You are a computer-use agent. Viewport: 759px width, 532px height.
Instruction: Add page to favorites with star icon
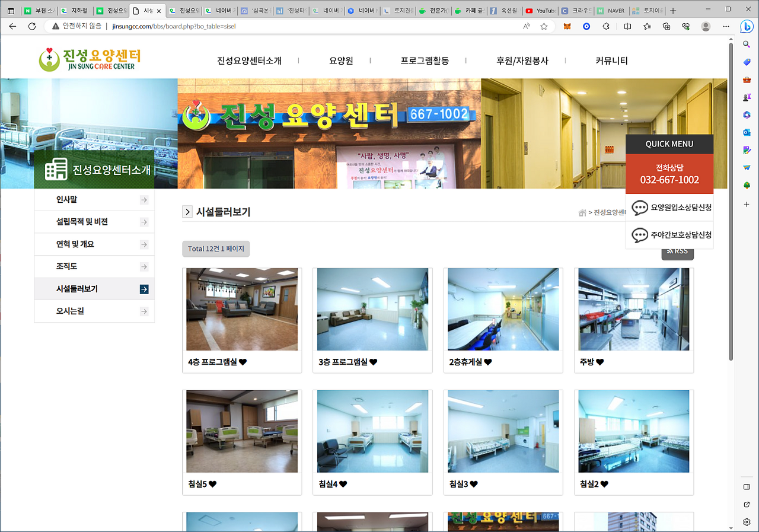(544, 27)
